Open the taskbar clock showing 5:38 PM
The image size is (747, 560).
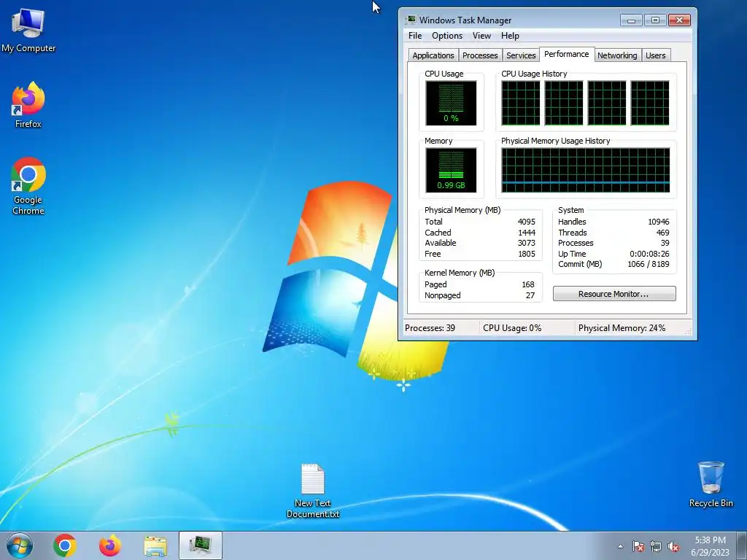point(710,546)
